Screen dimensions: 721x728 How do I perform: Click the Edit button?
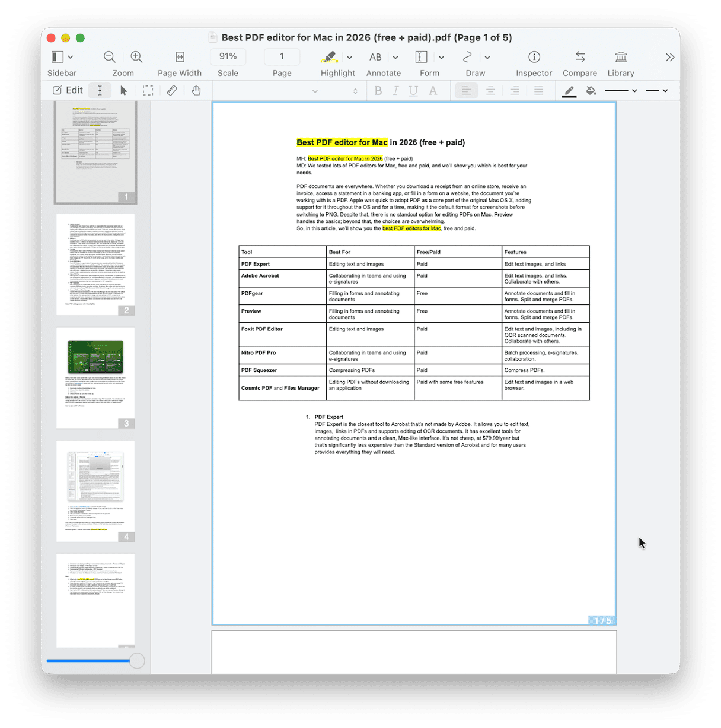[x=68, y=90]
